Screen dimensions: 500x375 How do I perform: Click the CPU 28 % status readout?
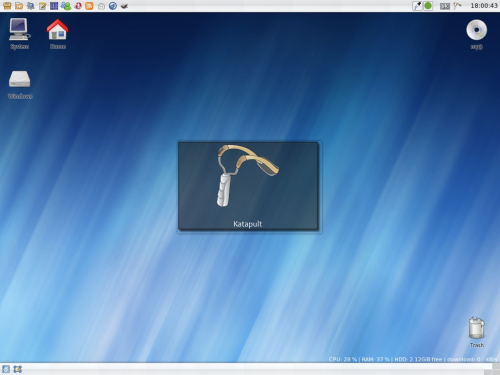click(342, 359)
